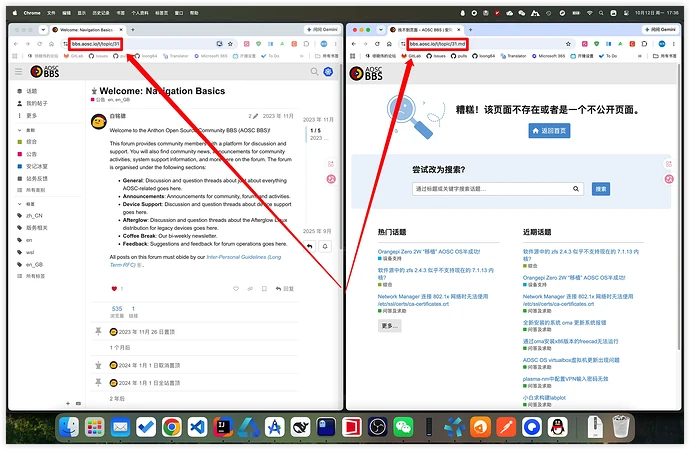Open the Inter-Personal Guidelines link
This screenshot has width=690, height=450.
[195, 261]
